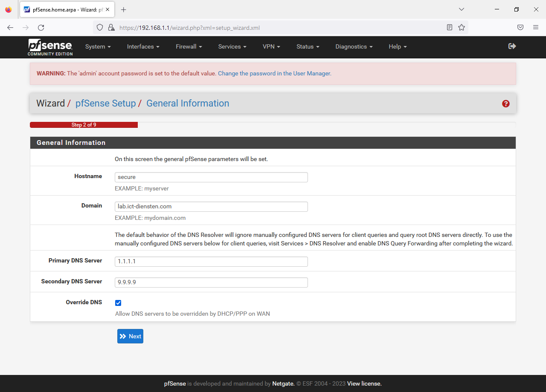Click the browser forward arrow
This screenshot has height=392, width=546.
26,27
